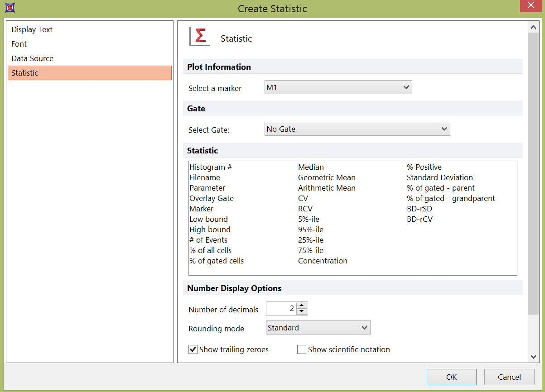Go to the Font settings page
This screenshot has width=545, height=392.
tap(19, 44)
